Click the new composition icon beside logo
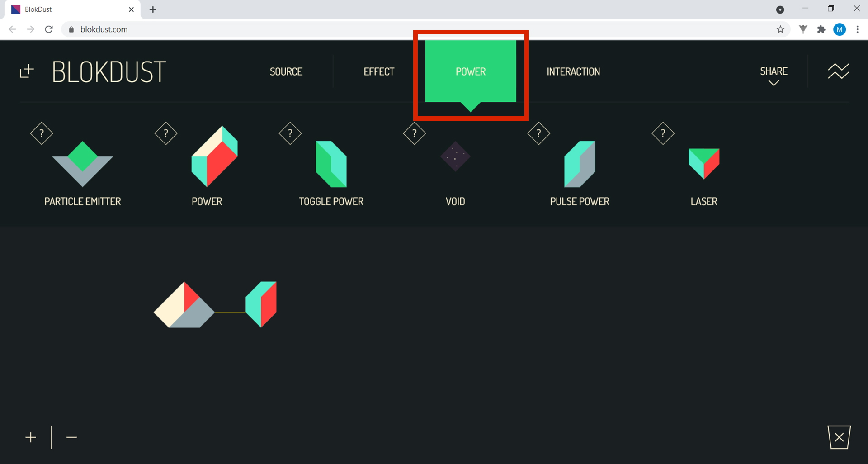This screenshot has width=868, height=464. tap(27, 71)
